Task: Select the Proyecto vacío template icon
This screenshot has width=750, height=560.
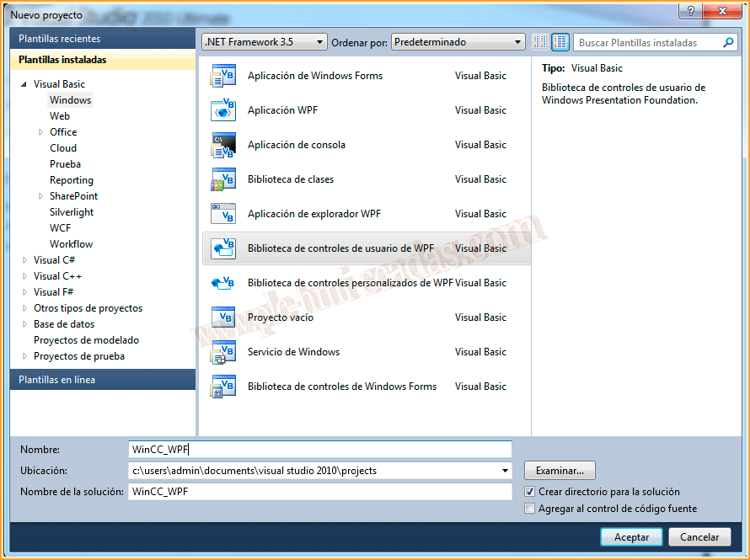Action: [x=222, y=317]
